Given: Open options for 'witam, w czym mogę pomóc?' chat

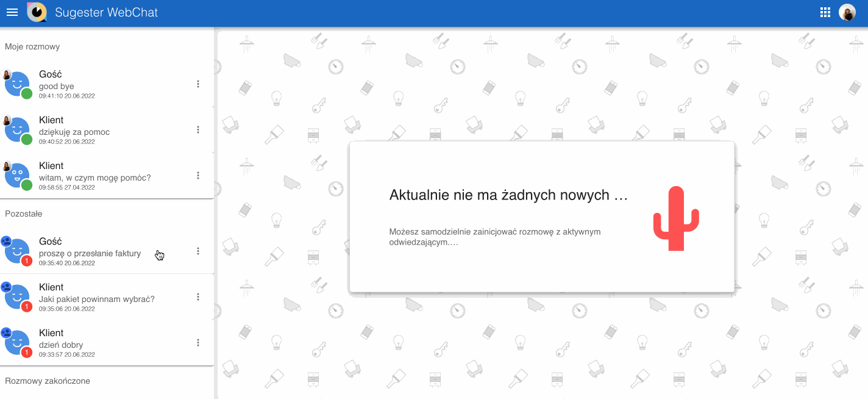Looking at the screenshot, I should coord(198,176).
